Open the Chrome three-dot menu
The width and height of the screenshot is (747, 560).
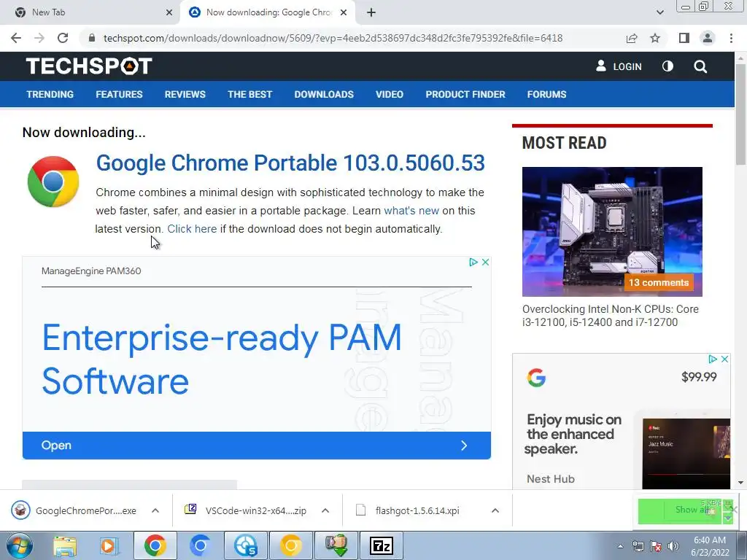731,38
